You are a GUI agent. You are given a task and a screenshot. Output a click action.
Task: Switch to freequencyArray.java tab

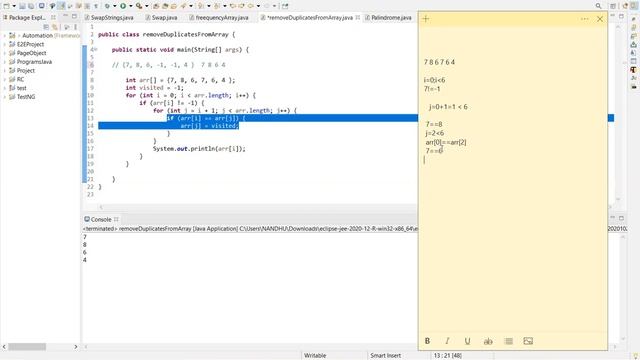219,18
